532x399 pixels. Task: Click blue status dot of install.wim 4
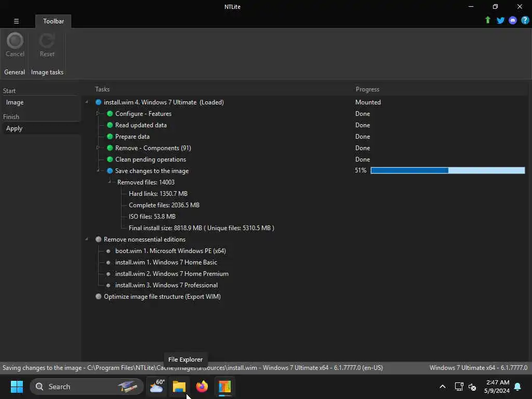coord(98,102)
